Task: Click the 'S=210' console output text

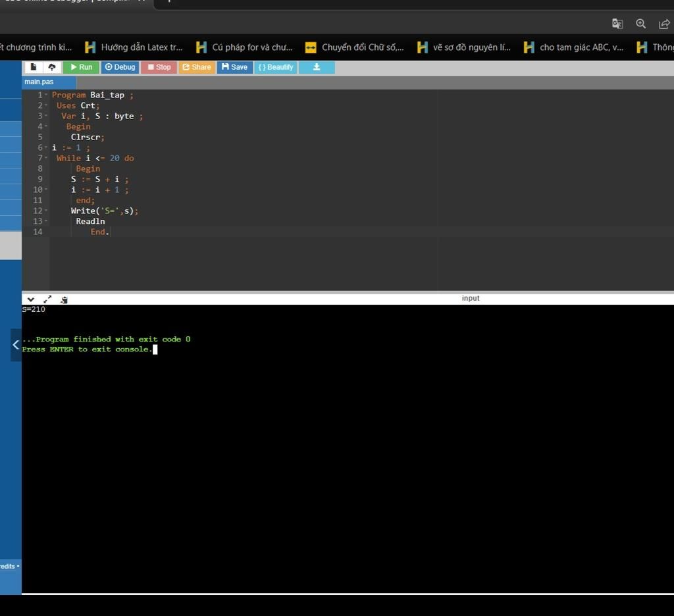Action: 34,309
